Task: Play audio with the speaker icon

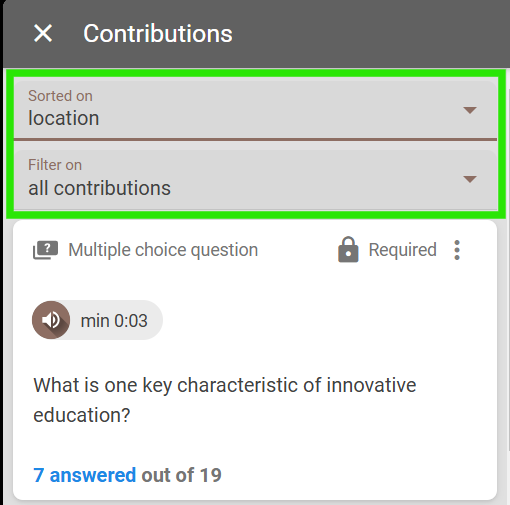Action: [x=51, y=320]
